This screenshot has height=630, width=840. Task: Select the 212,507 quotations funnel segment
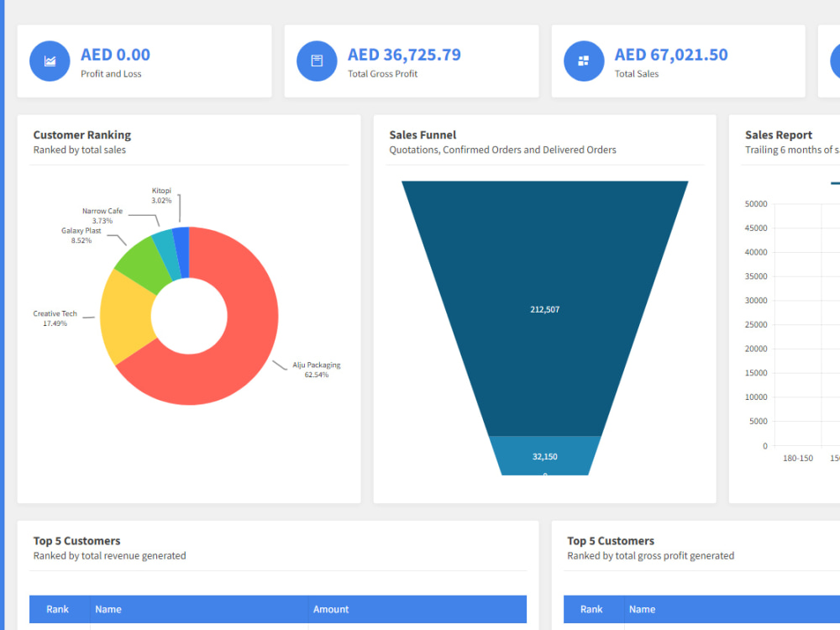coord(545,308)
